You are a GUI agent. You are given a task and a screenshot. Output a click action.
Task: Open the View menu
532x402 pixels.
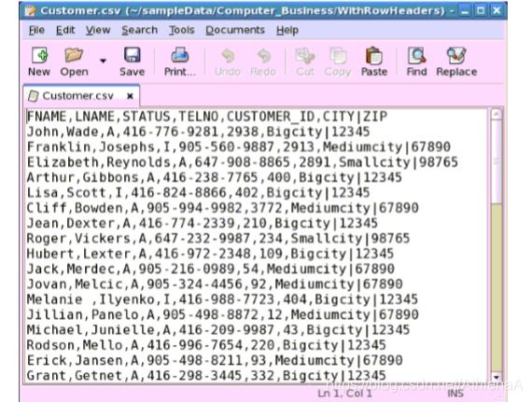(x=98, y=30)
